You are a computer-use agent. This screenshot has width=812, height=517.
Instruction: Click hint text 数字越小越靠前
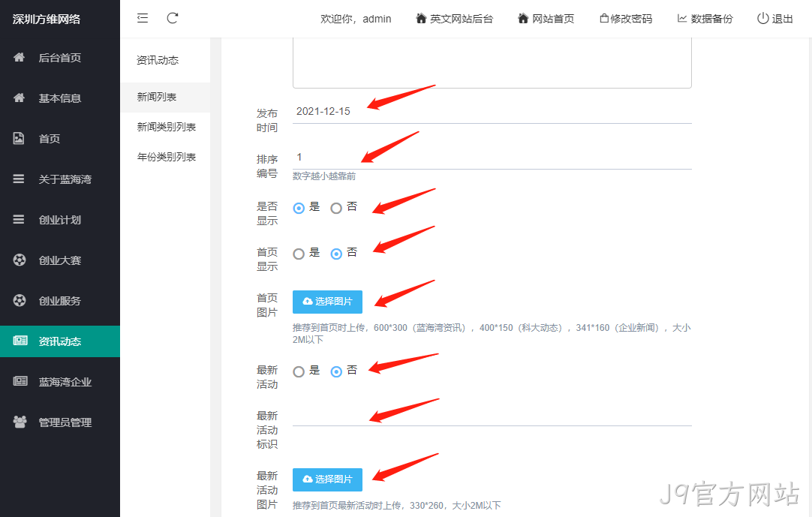coord(324,176)
